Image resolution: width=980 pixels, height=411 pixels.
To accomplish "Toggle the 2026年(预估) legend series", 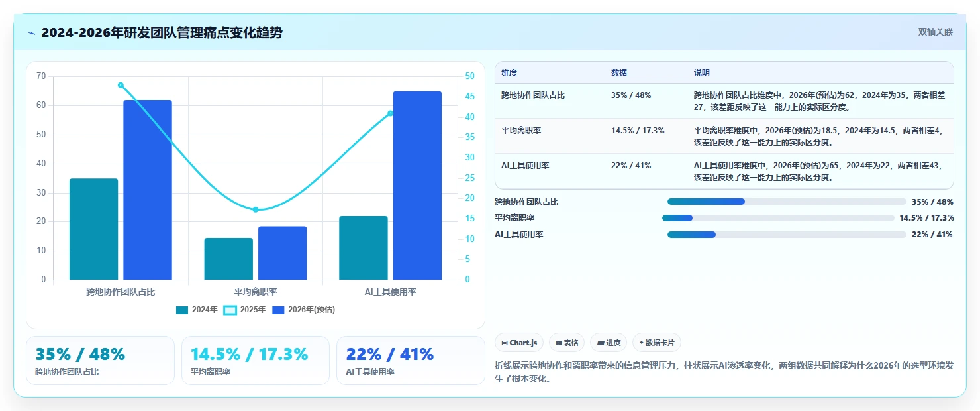I will pyautogui.click(x=304, y=310).
